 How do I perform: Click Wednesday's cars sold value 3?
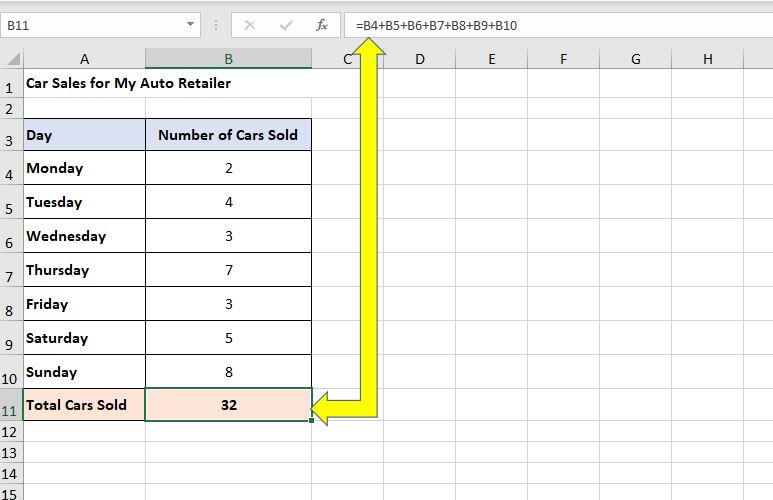(x=228, y=236)
